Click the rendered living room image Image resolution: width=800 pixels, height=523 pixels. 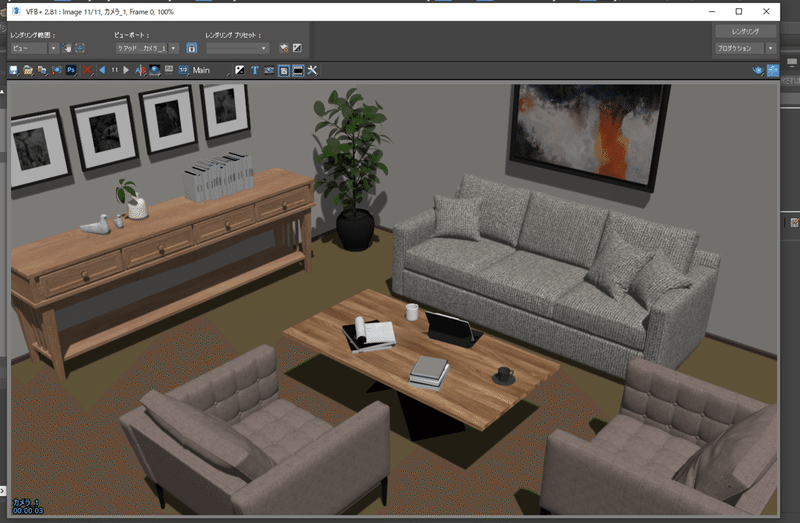click(x=393, y=299)
